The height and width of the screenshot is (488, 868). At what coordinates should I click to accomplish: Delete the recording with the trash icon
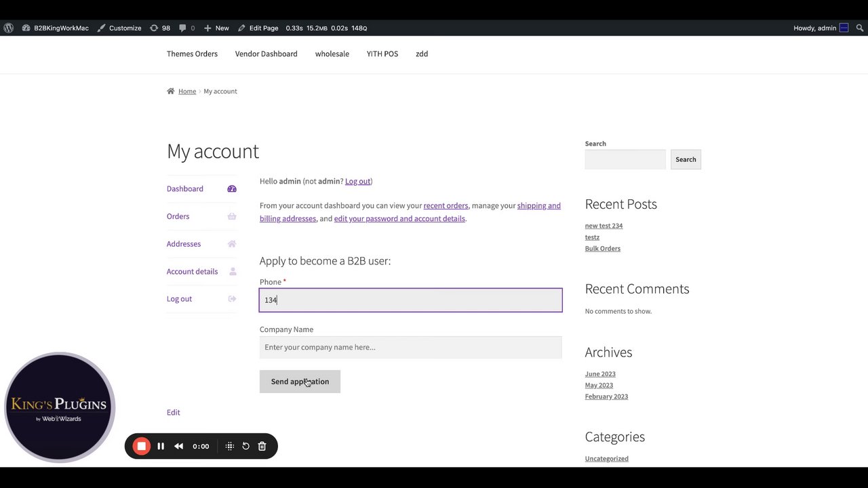(x=262, y=446)
